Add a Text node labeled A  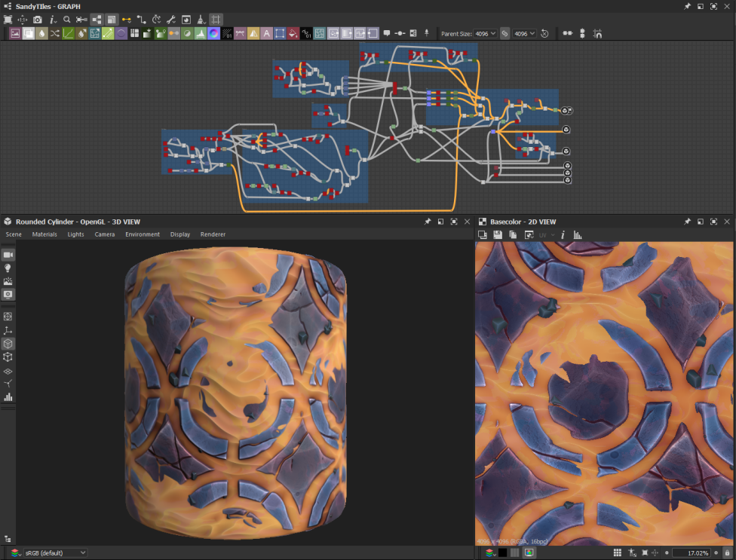pos(267,33)
